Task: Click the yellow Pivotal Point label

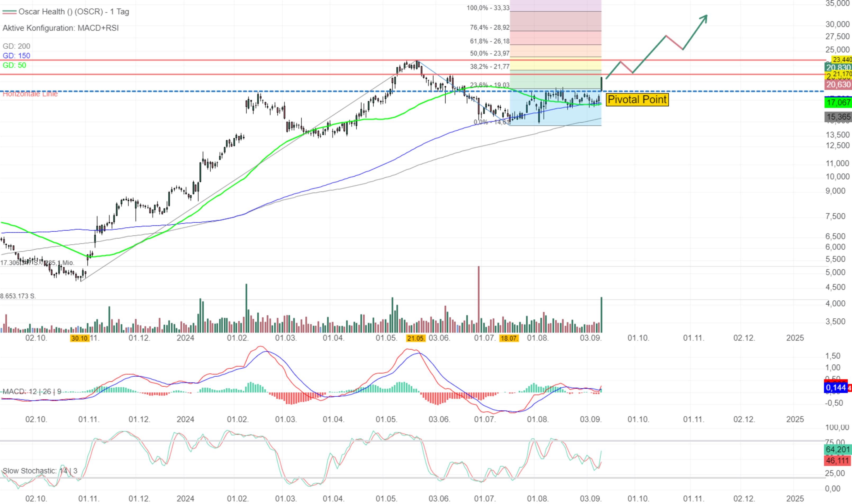Action: (x=637, y=99)
